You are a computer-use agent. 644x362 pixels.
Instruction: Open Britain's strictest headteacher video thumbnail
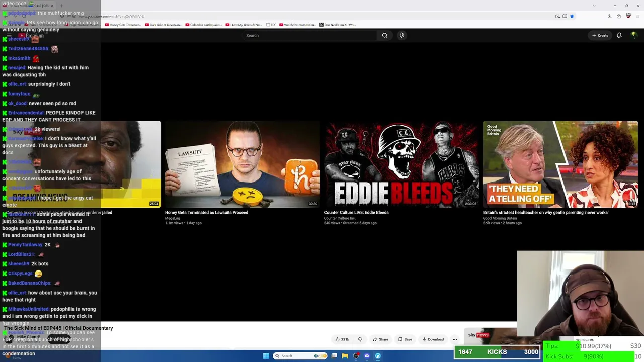pos(560,164)
